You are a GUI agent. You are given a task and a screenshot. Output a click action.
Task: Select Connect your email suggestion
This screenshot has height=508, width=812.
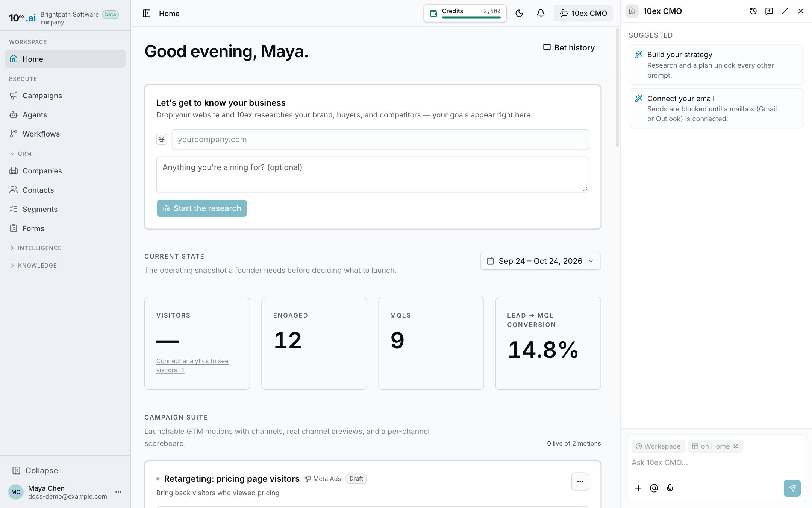pyautogui.click(x=716, y=108)
